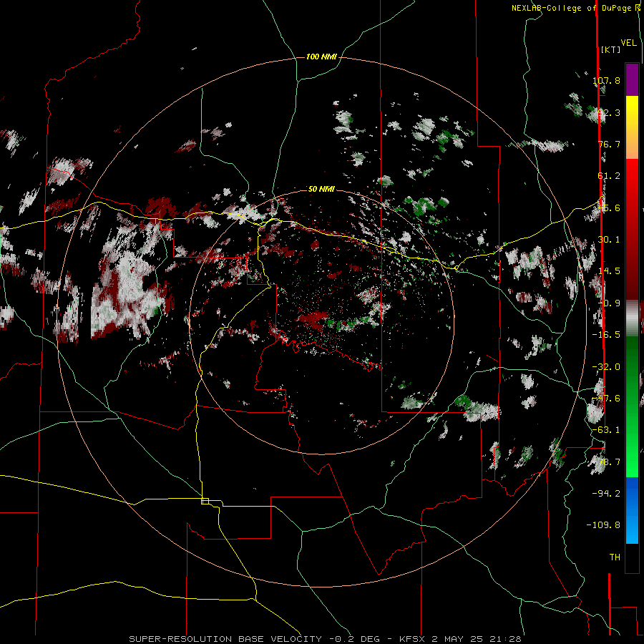Click the 92.3 value on velocity scale
Viewport: 644px width, 644px height.
pos(609,112)
